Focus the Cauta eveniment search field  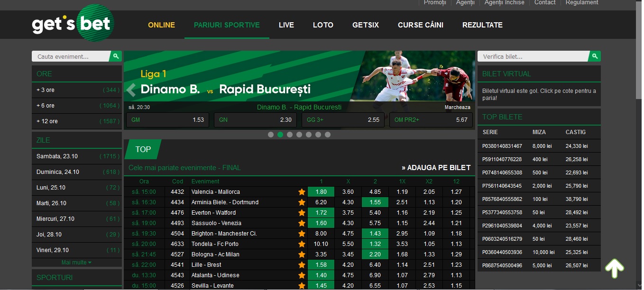click(71, 56)
